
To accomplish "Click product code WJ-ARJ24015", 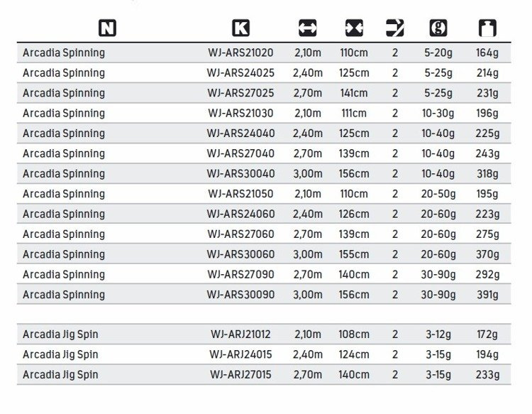I will (241, 354).
